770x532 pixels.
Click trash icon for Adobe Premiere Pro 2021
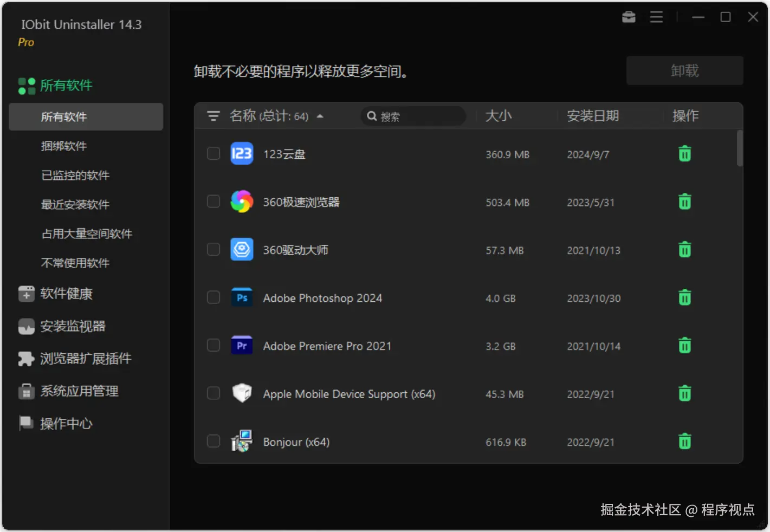(685, 346)
